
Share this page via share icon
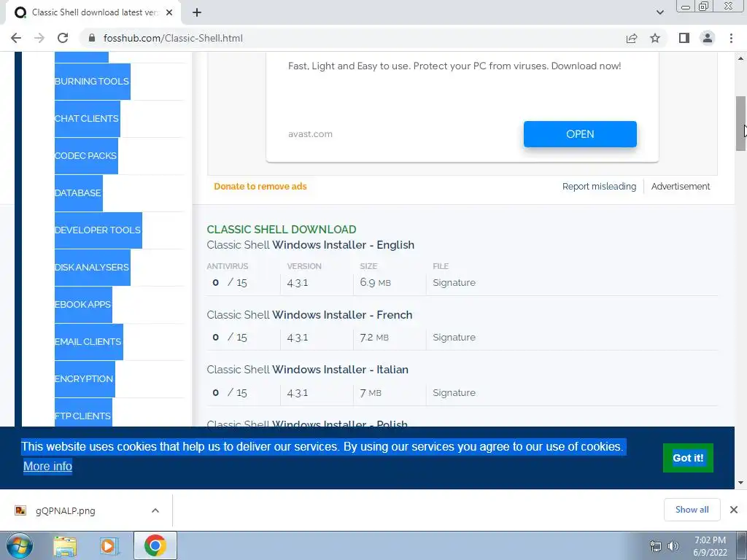click(632, 38)
